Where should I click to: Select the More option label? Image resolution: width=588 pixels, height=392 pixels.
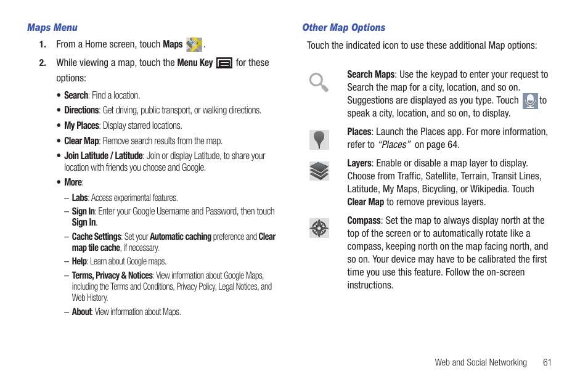pyautogui.click(x=74, y=182)
